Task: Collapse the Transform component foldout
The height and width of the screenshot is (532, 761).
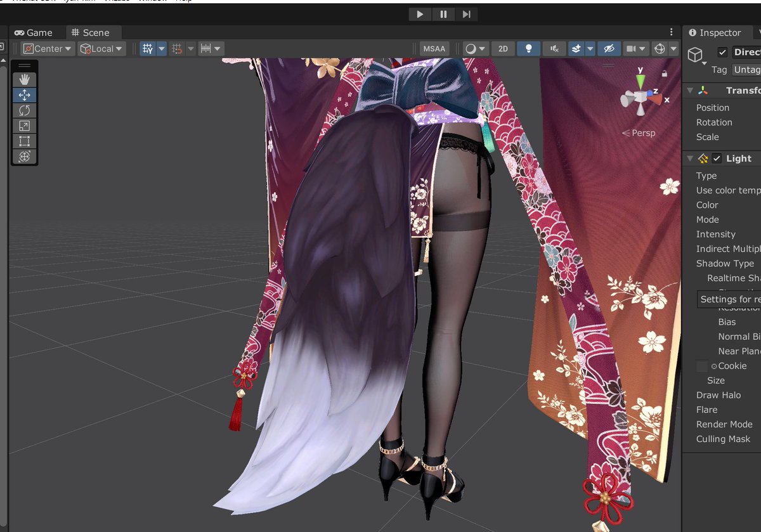Action: pos(690,91)
